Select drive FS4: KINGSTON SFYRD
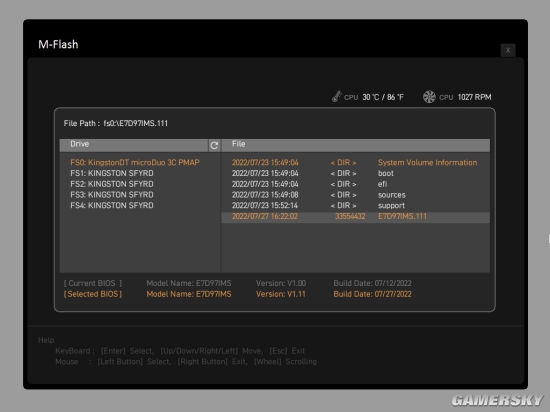 point(112,205)
